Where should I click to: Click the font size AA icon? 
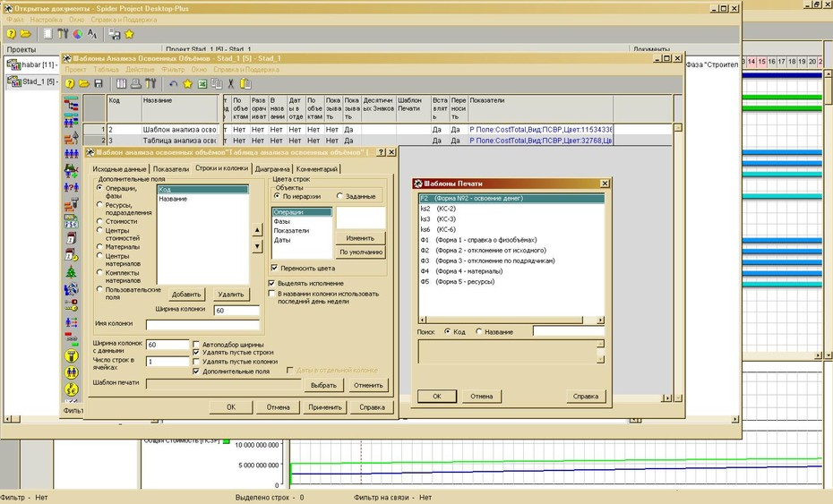point(92,34)
